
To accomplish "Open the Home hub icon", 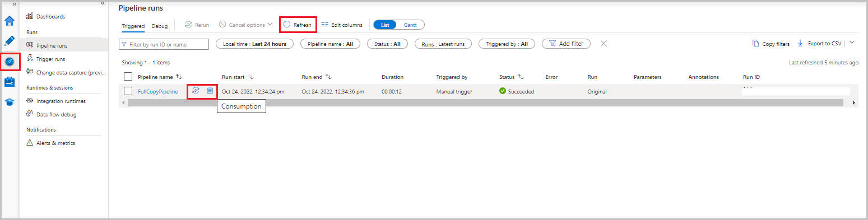I will 10,21.
